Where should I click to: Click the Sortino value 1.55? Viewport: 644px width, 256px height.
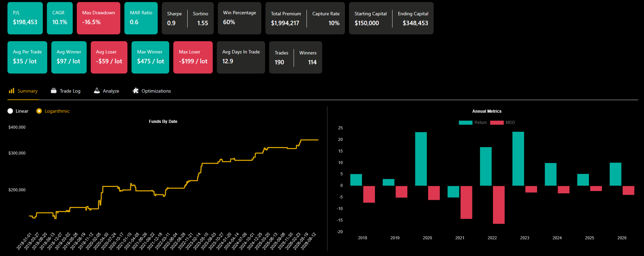tap(203, 23)
